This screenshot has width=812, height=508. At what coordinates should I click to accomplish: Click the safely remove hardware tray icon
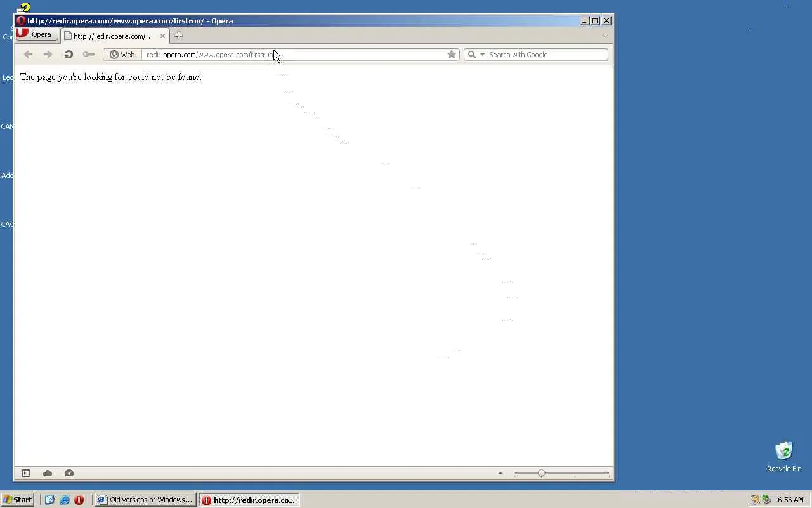[x=766, y=500]
